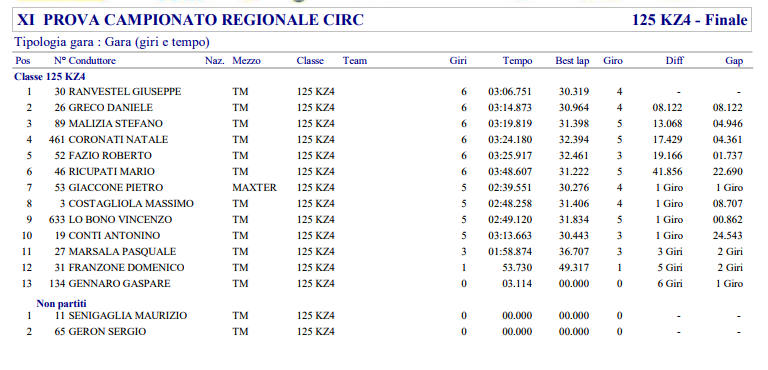Select driver 'RICUPATI MARIO'
768x370 pixels.
coord(112,172)
